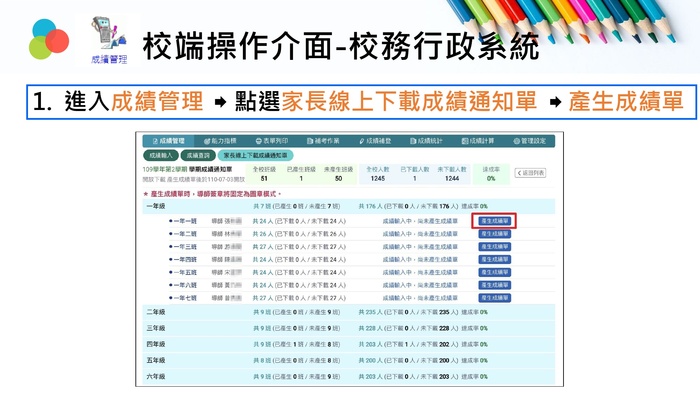
Task: Open the 表單列印 tab
Action: click(272, 141)
